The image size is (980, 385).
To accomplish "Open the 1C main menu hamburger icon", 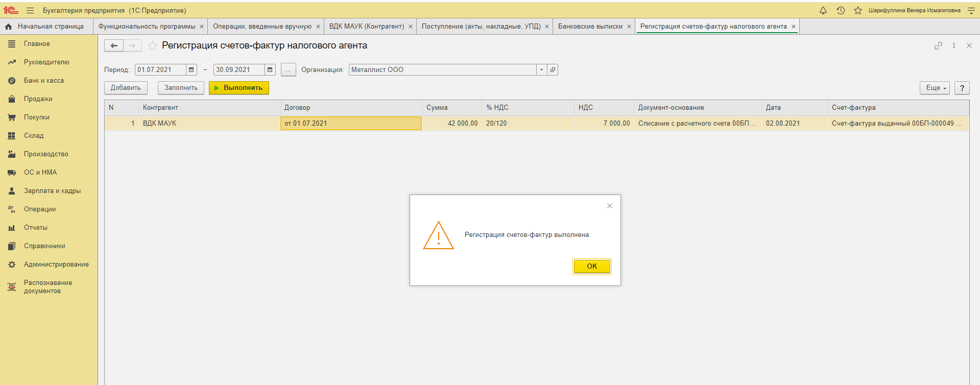I will (30, 10).
